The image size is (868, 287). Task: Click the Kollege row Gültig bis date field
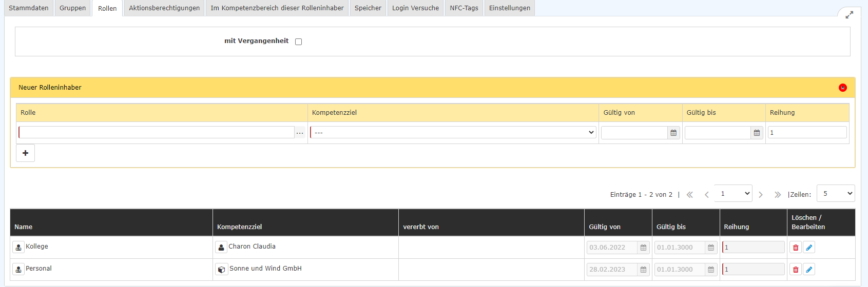[680, 247]
